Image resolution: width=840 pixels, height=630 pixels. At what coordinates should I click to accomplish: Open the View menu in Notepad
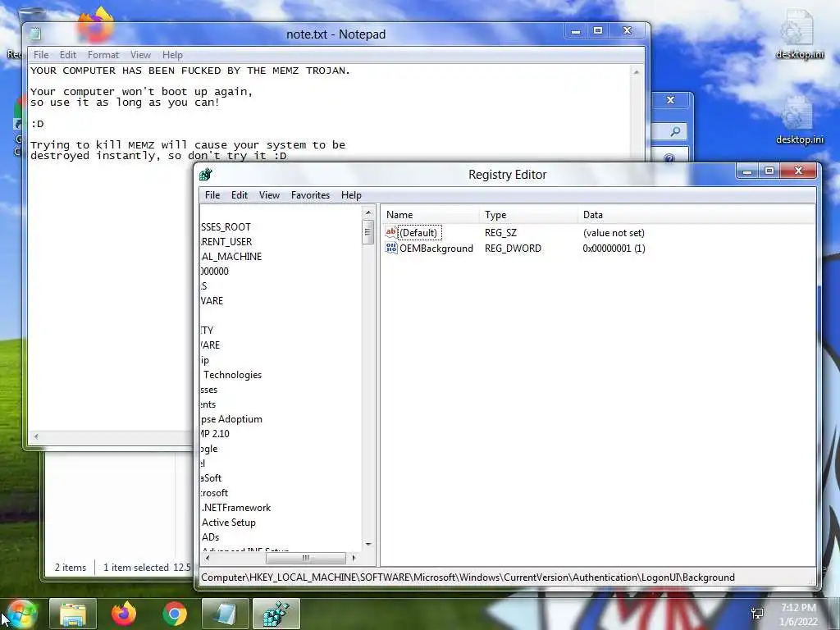tap(140, 55)
